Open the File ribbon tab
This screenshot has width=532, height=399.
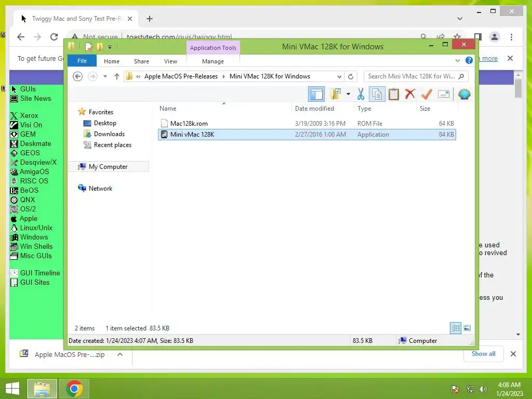coord(82,61)
